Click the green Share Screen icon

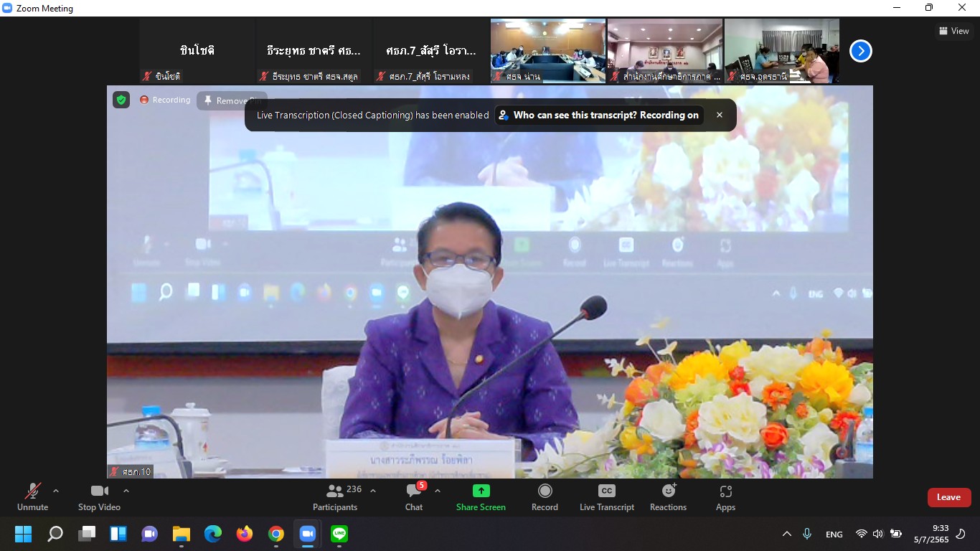481,497
